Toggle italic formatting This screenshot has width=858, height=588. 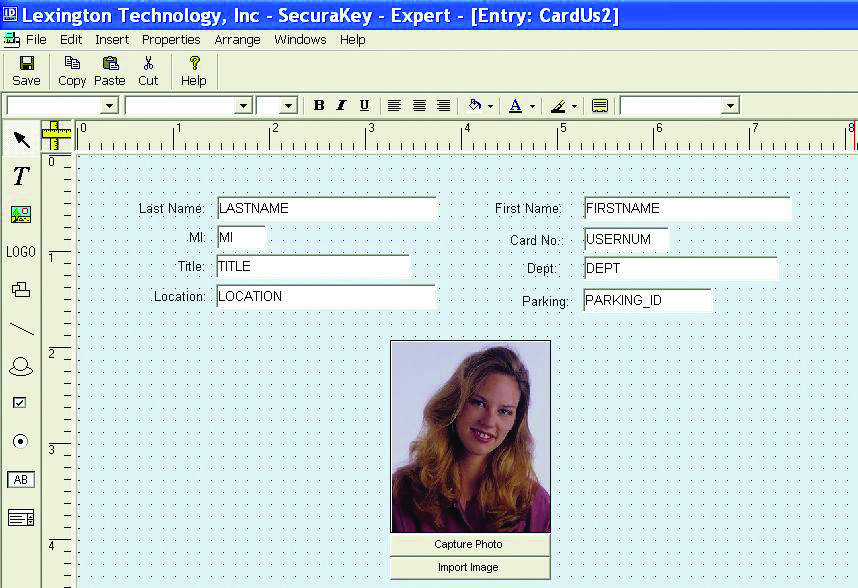(343, 104)
